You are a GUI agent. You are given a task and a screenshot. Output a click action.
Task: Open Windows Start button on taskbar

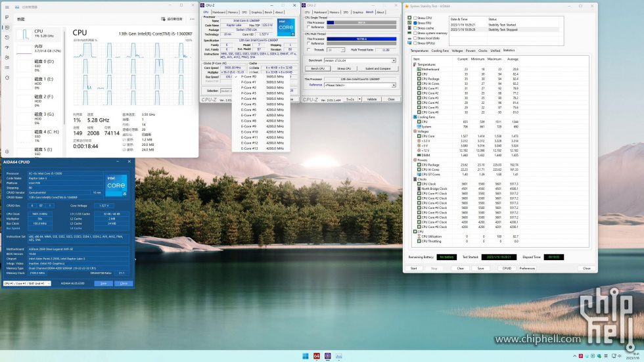pyautogui.click(x=305, y=356)
